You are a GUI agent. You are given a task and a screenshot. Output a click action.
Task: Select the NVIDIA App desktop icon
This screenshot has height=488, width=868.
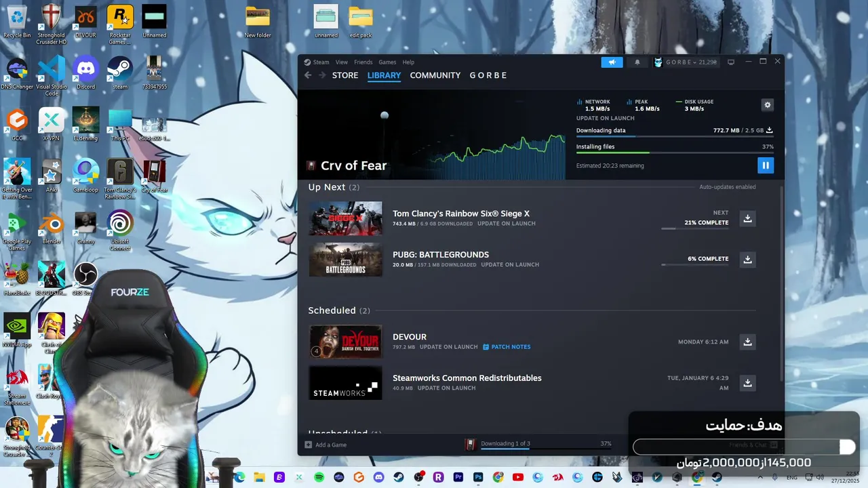(17, 331)
